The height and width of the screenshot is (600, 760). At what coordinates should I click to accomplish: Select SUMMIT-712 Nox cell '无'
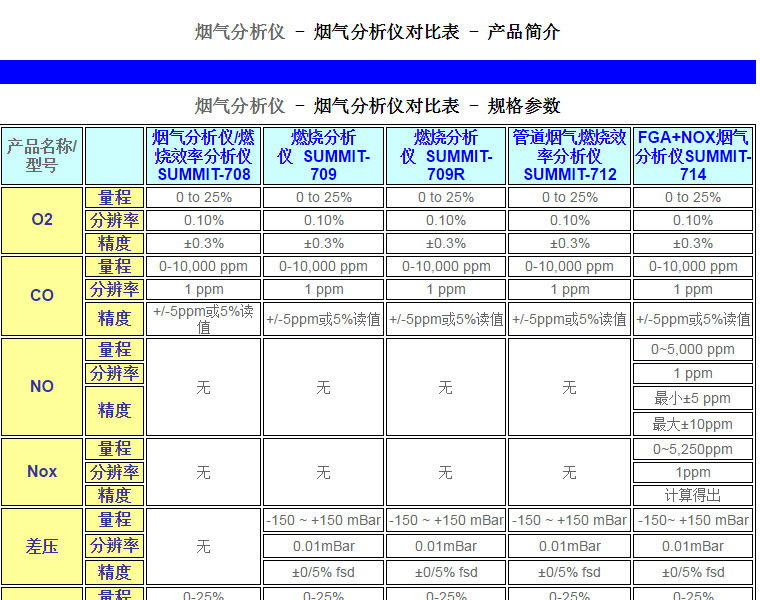click(570, 472)
